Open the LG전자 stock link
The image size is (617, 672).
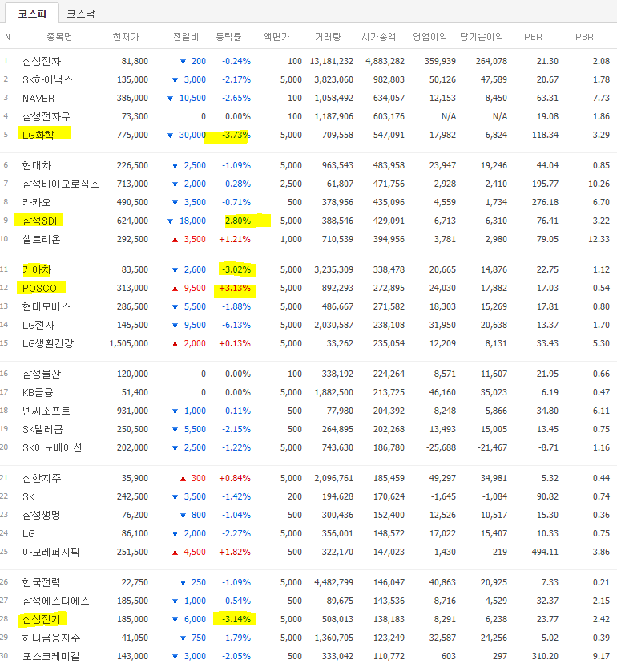point(38,325)
